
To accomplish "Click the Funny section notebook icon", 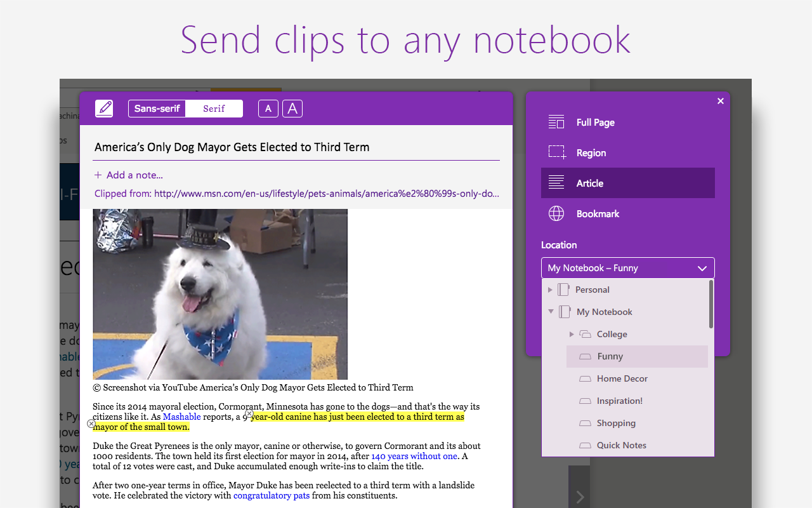I will (x=584, y=356).
